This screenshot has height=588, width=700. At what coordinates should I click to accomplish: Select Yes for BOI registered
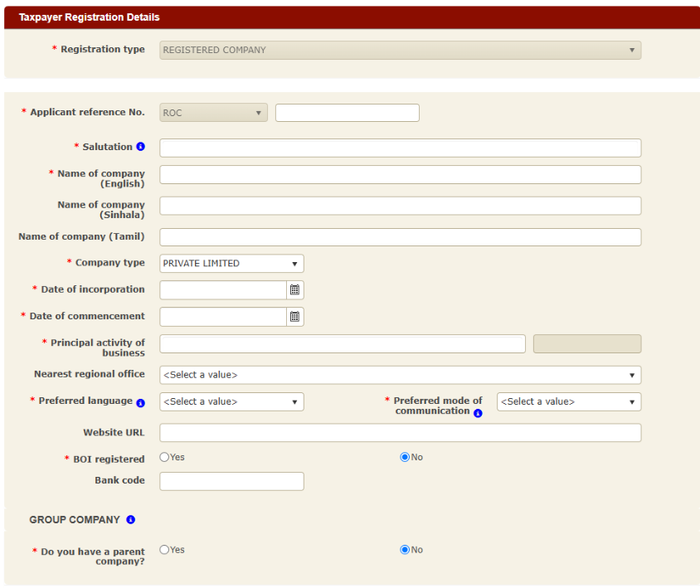coord(164,457)
